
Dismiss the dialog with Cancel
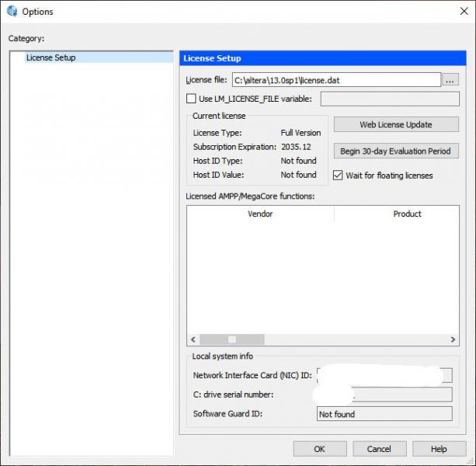point(379,449)
